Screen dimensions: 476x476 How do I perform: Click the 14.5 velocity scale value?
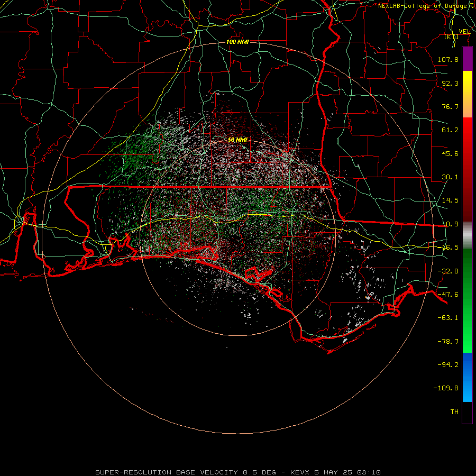pos(450,200)
